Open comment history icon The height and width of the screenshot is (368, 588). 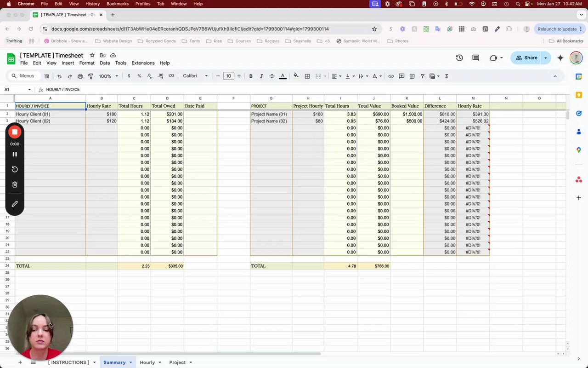click(476, 58)
